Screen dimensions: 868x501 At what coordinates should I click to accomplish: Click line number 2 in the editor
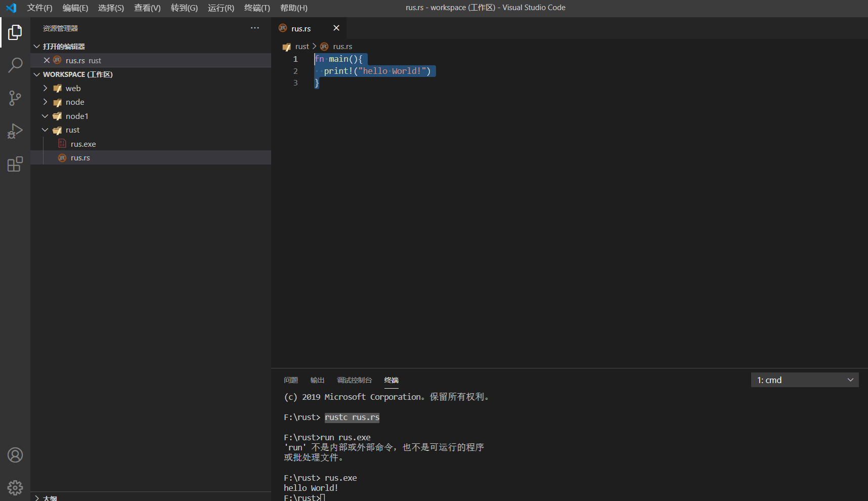coord(295,71)
